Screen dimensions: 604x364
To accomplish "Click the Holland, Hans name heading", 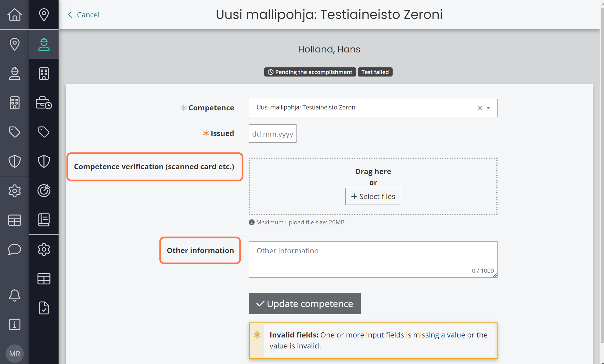I will click(329, 49).
